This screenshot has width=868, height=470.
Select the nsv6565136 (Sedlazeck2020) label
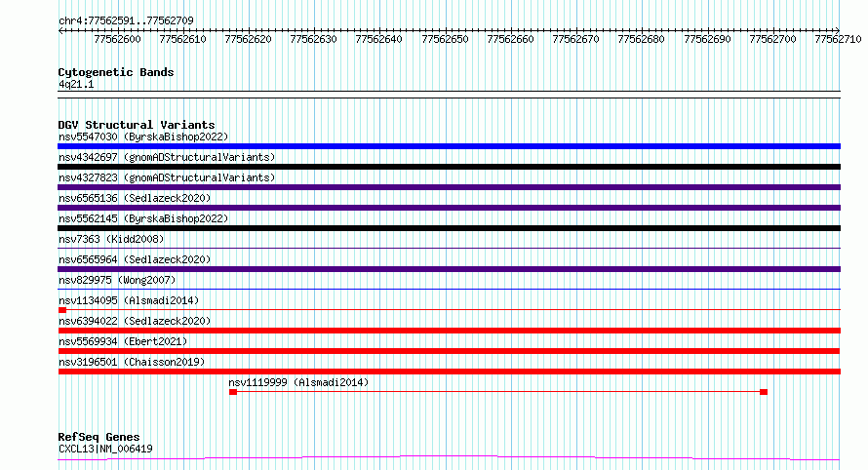[x=135, y=198]
